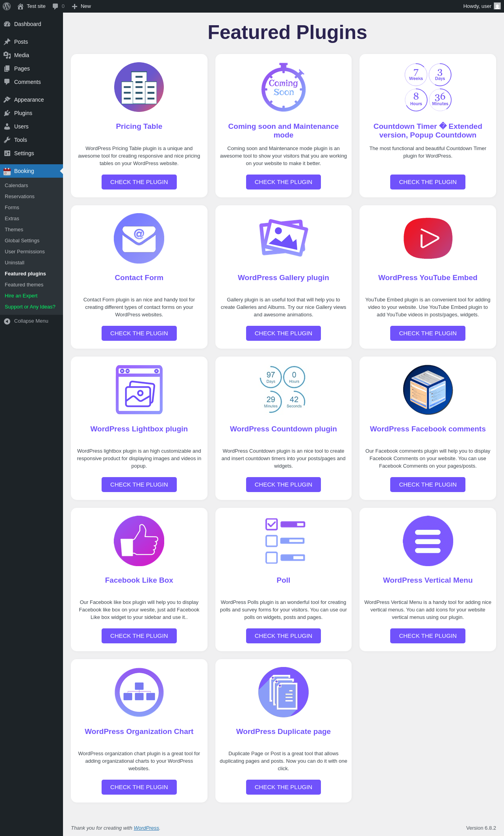Click the Lightbox plugin window icon

(x=139, y=390)
